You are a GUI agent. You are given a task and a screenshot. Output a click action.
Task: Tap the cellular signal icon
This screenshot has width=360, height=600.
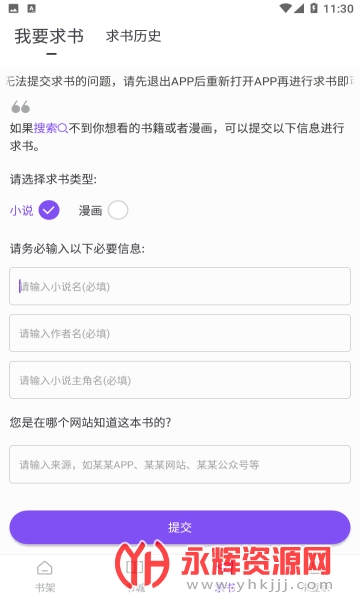point(299,8)
